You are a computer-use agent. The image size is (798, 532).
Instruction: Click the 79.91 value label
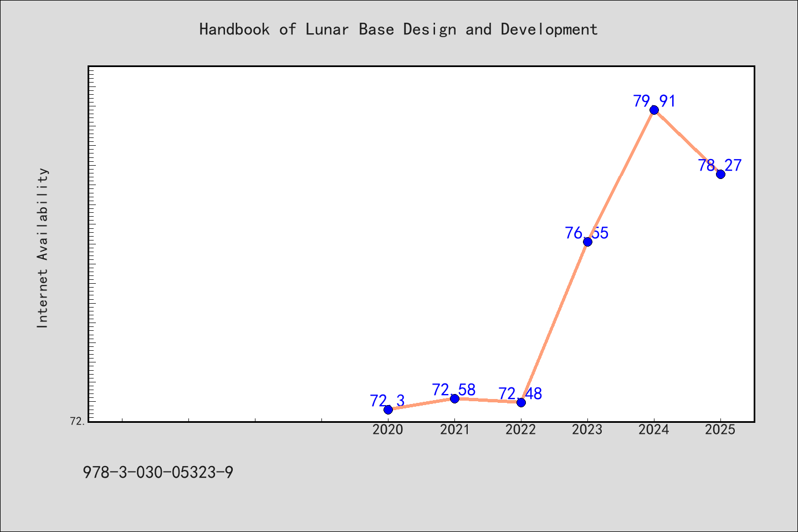(654, 101)
